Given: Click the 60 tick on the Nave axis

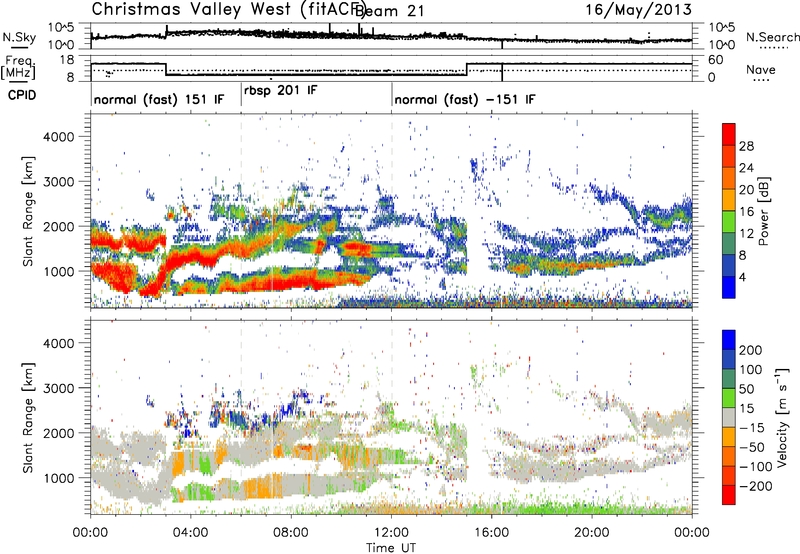Looking at the screenshot, I should point(716,60).
